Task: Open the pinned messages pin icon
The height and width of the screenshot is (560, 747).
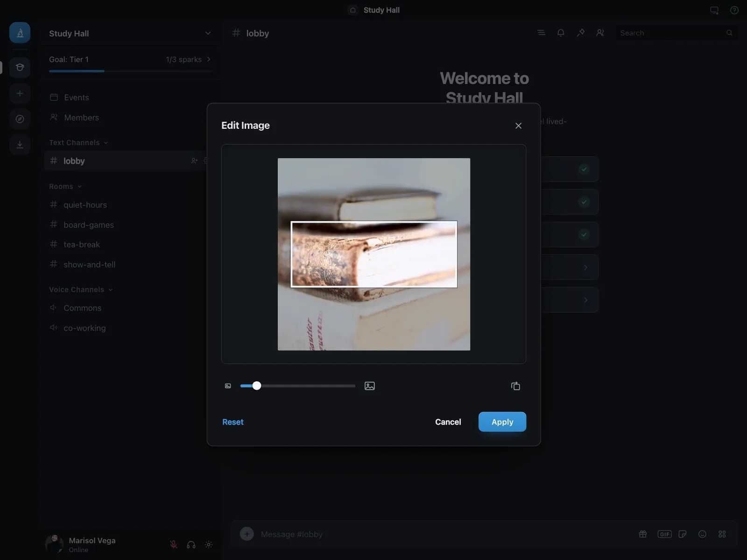Action: (580, 33)
